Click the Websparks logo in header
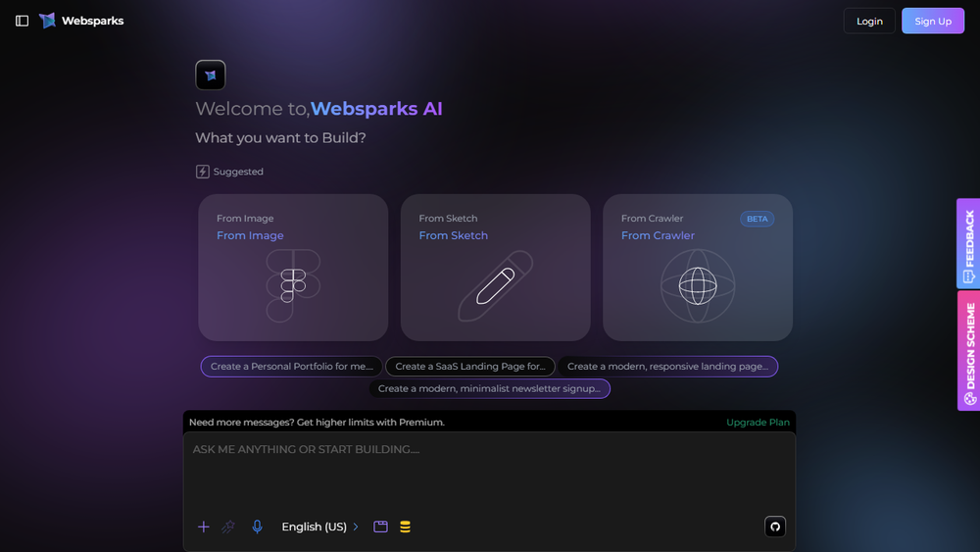This screenshot has height=552, width=980. coord(47,21)
